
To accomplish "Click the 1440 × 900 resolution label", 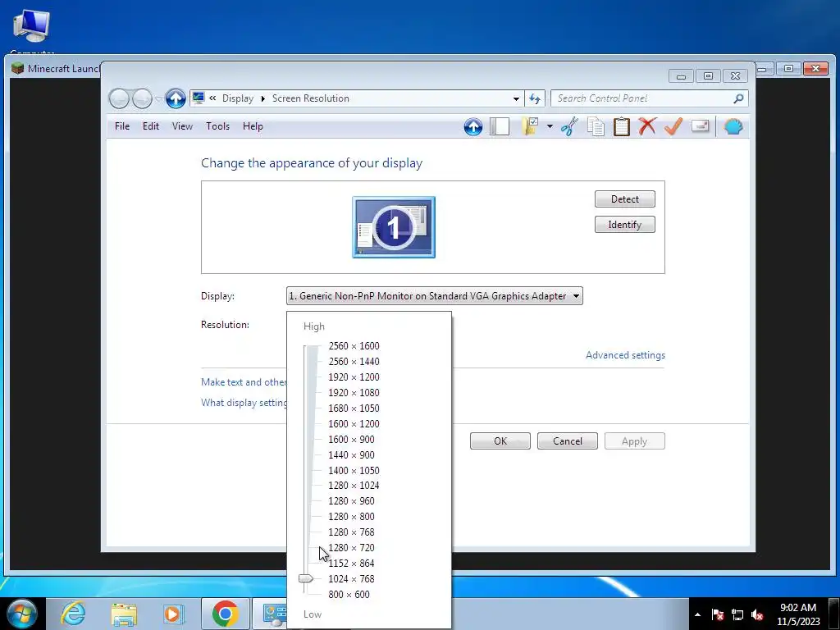I will point(351,454).
